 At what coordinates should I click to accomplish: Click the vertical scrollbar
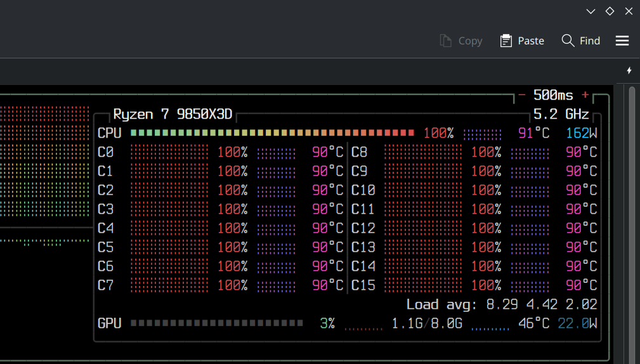(x=632, y=224)
